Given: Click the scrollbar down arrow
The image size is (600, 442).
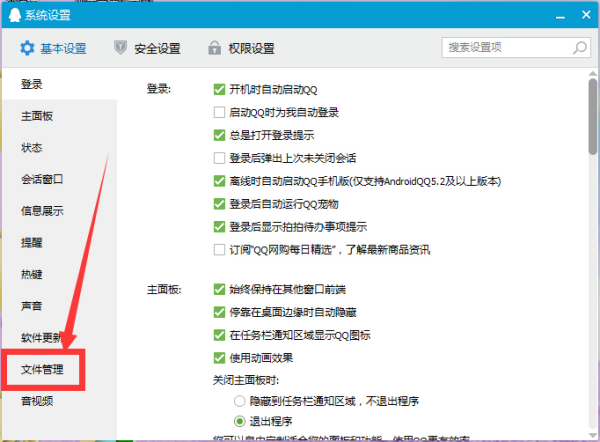Looking at the screenshot, I should [593, 435].
